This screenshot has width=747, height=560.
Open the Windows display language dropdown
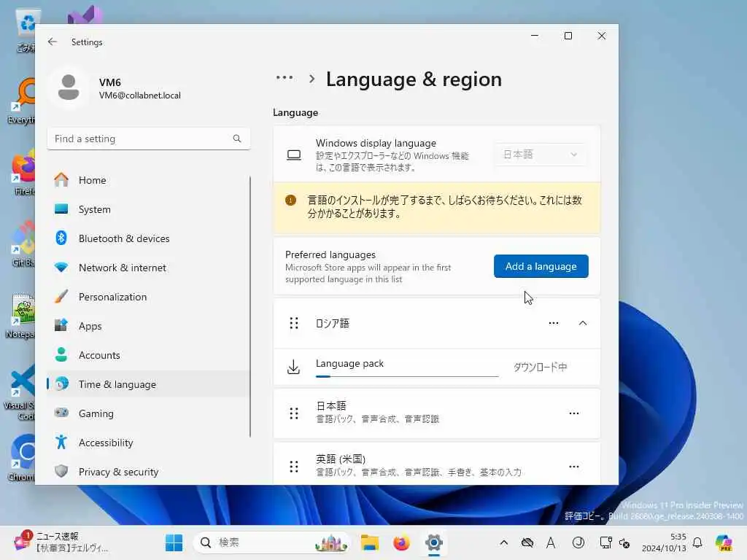click(x=540, y=155)
